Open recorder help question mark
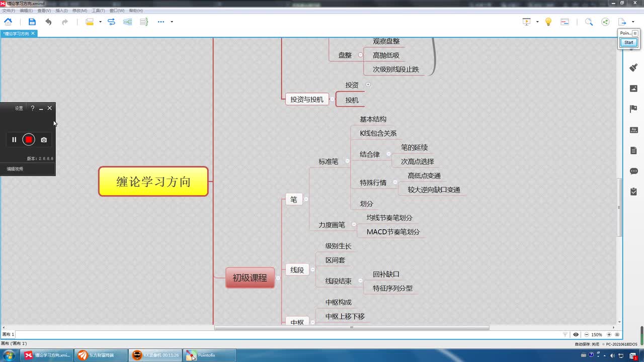The image size is (644, 362). [33, 108]
